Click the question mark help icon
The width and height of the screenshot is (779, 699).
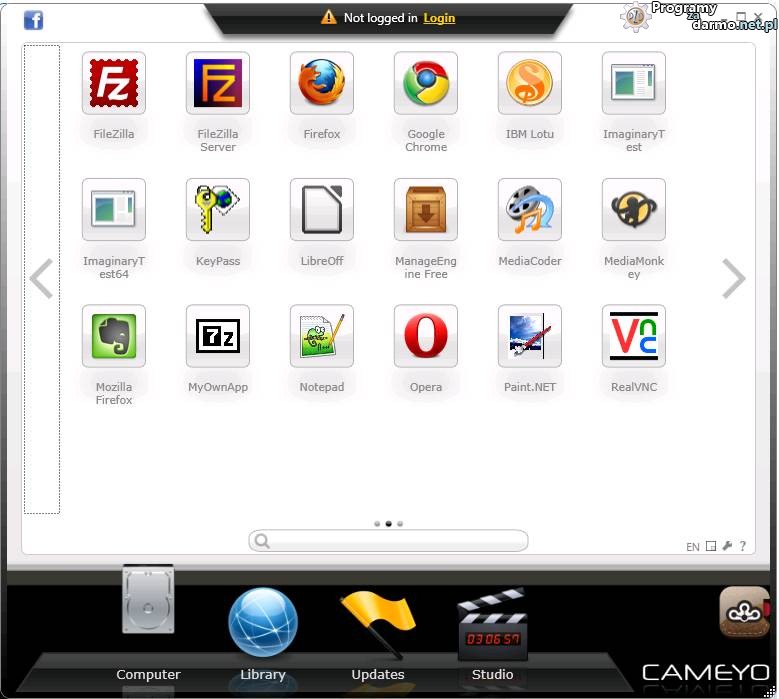point(743,546)
